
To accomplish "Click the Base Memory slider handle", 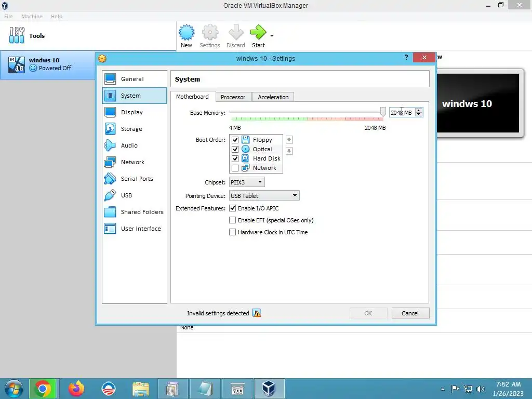I will pos(383,112).
